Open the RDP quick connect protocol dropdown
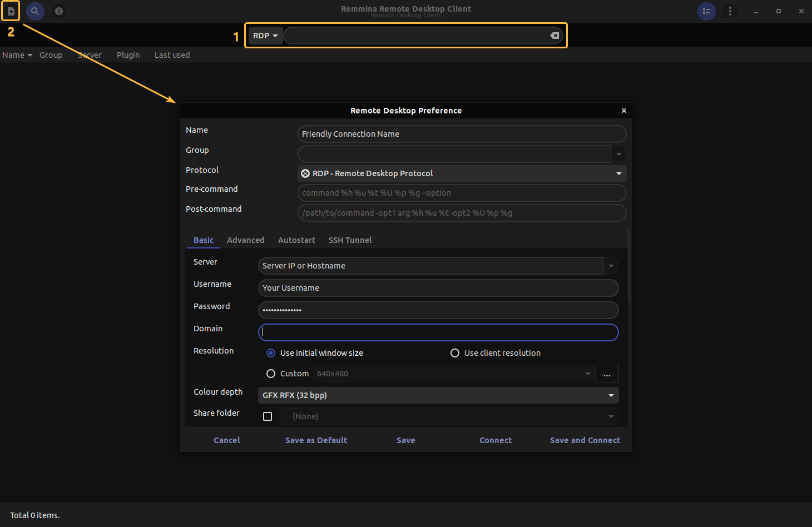 click(x=265, y=36)
